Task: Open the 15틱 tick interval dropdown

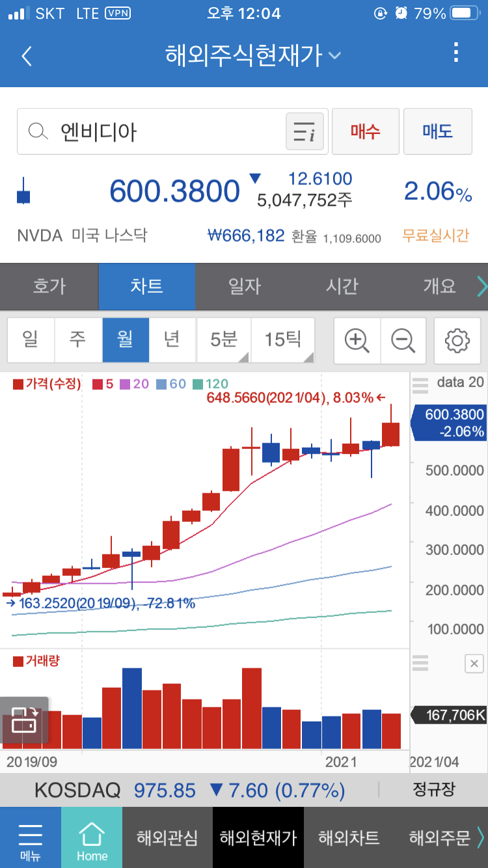Action: 283,340
